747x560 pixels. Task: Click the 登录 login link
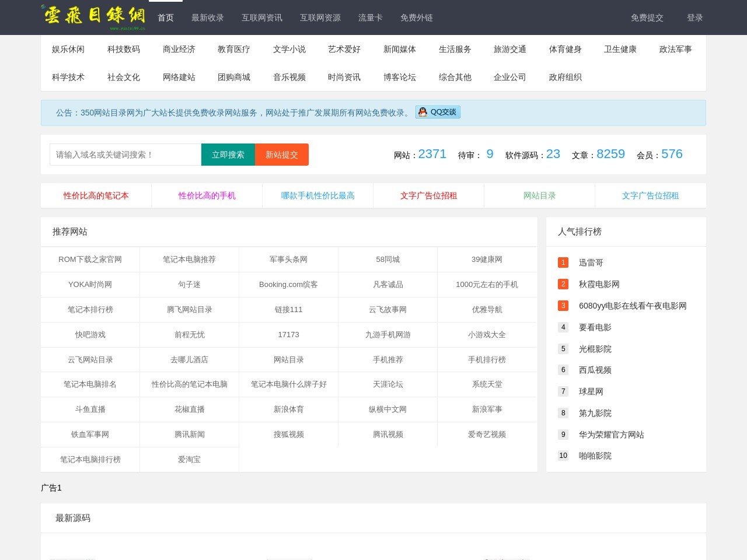pos(694,17)
